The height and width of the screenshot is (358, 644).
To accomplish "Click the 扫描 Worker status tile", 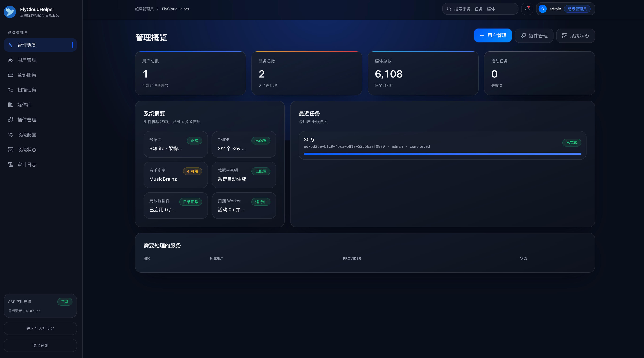I will (x=244, y=205).
